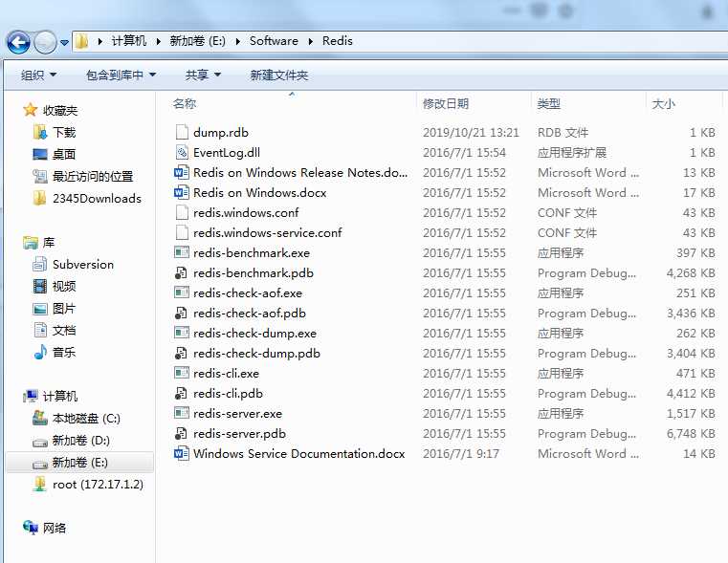Click 新建文件夹 to create a folder

point(279,76)
